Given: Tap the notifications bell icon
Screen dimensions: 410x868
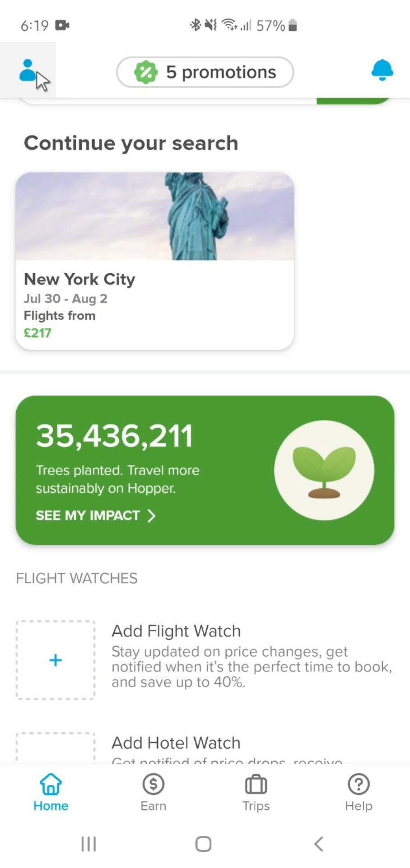Looking at the screenshot, I should click(x=382, y=71).
